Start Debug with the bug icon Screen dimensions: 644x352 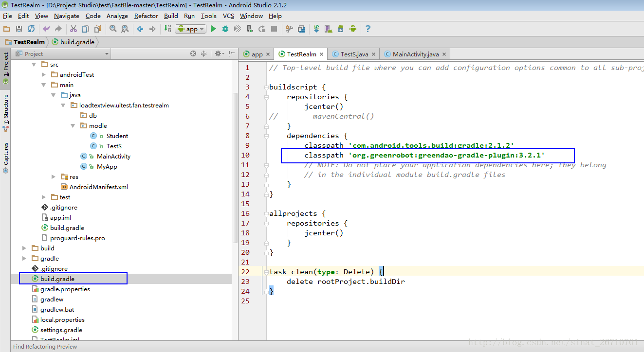pos(225,29)
